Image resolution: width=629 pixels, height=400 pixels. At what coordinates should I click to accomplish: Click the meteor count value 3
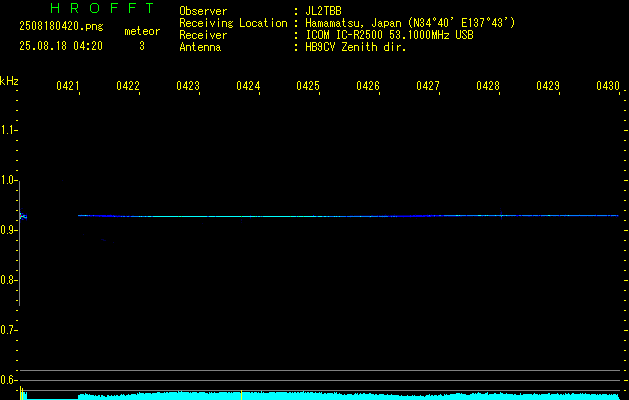[x=142, y=46]
